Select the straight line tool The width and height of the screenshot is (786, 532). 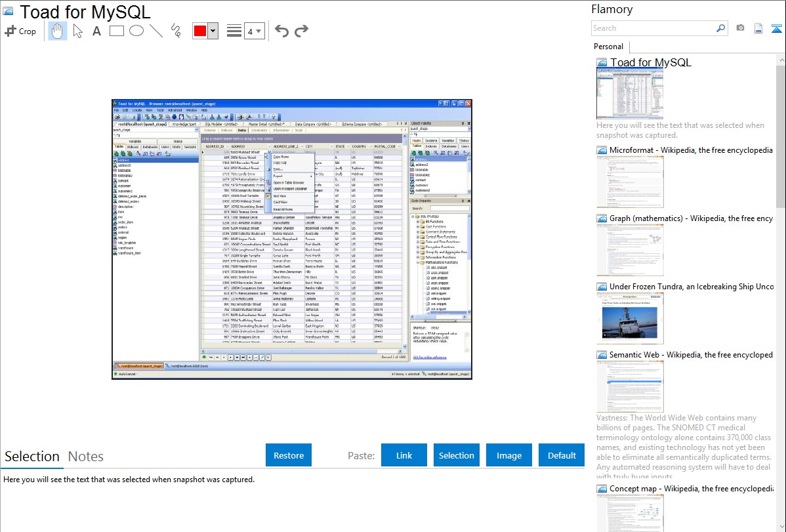coord(156,31)
